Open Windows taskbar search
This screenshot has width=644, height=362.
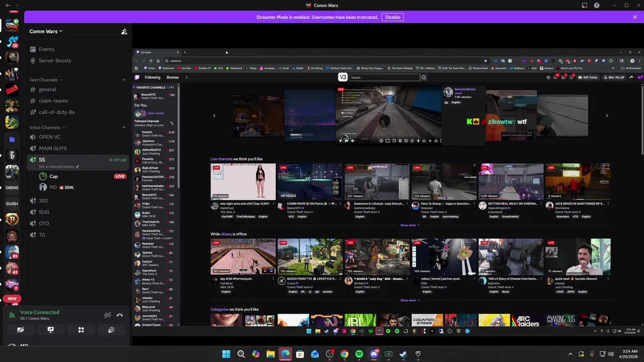tap(241, 354)
